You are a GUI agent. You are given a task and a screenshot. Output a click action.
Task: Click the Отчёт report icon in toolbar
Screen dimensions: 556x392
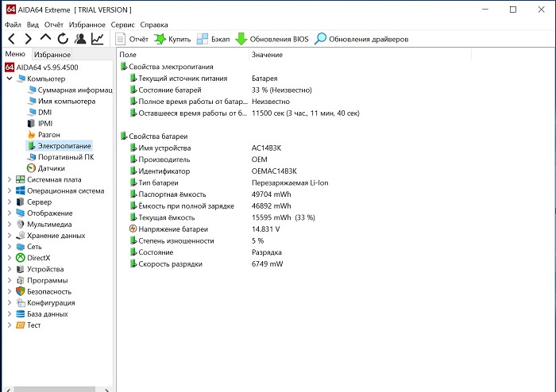click(121, 39)
